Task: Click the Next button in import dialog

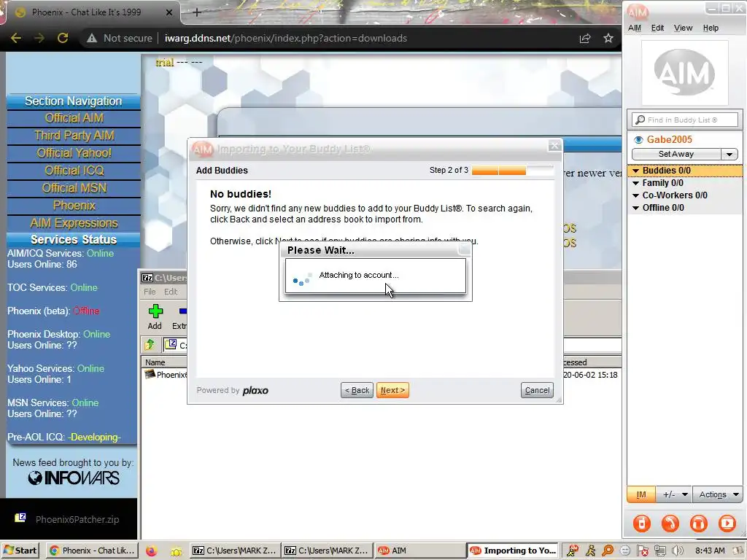Action: [x=392, y=390]
